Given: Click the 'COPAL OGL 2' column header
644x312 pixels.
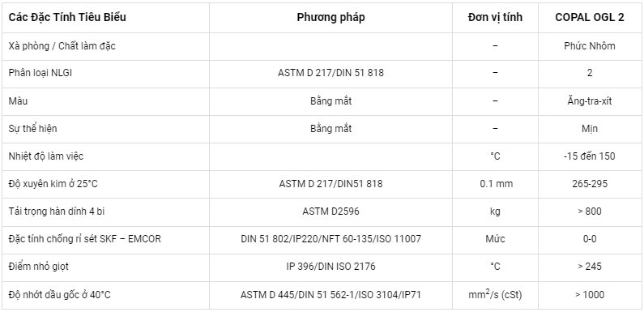Looking at the screenshot, I should coord(590,18).
